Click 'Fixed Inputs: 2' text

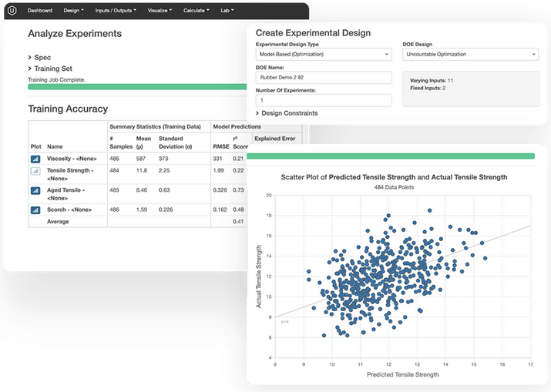point(428,88)
